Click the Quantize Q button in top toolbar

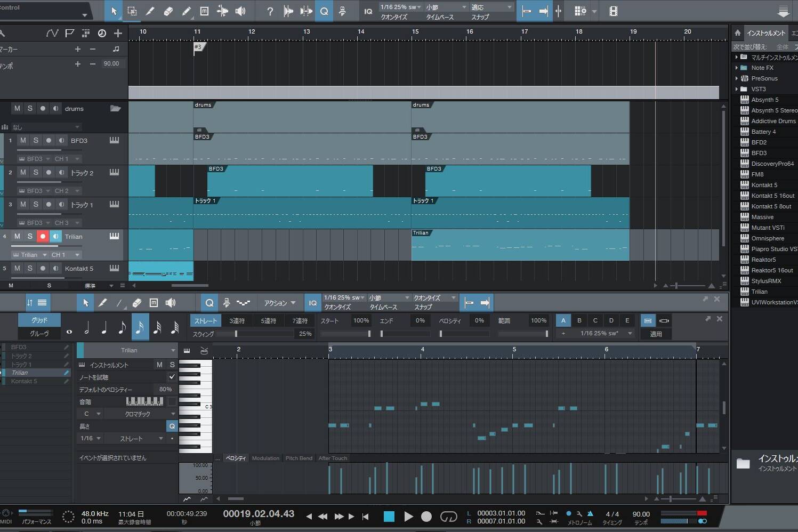324,11
